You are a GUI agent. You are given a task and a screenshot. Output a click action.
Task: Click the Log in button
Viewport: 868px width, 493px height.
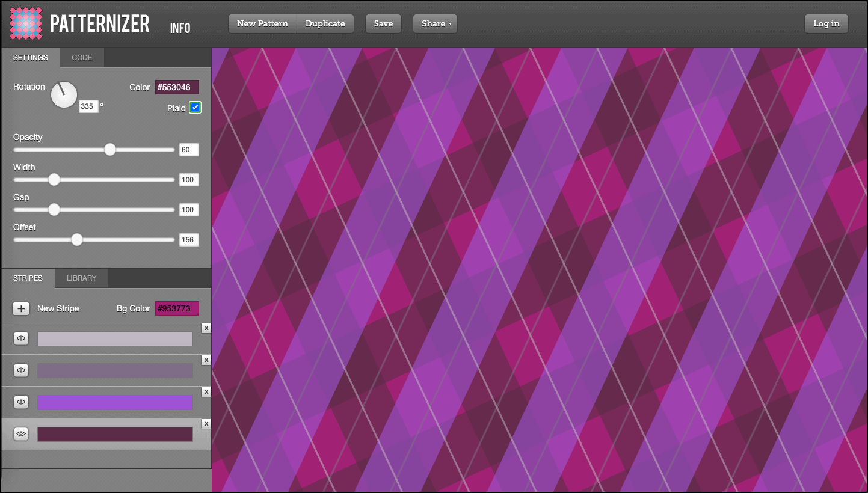coord(826,23)
